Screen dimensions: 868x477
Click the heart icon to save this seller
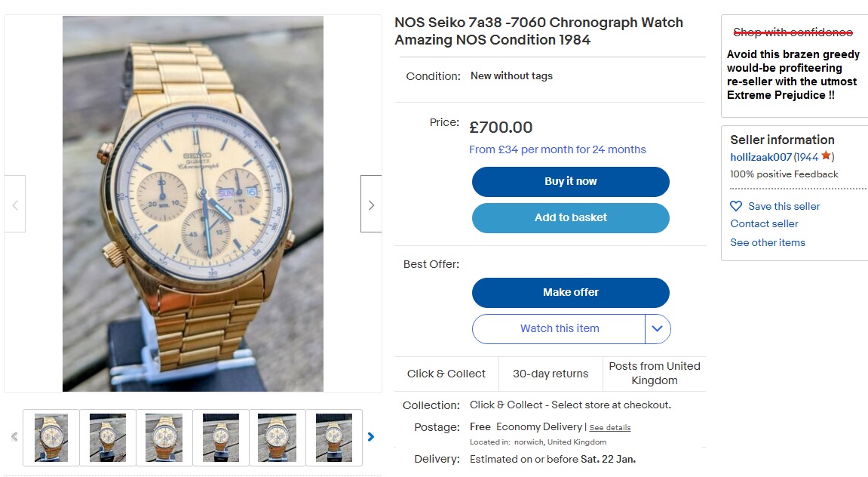click(735, 205)
